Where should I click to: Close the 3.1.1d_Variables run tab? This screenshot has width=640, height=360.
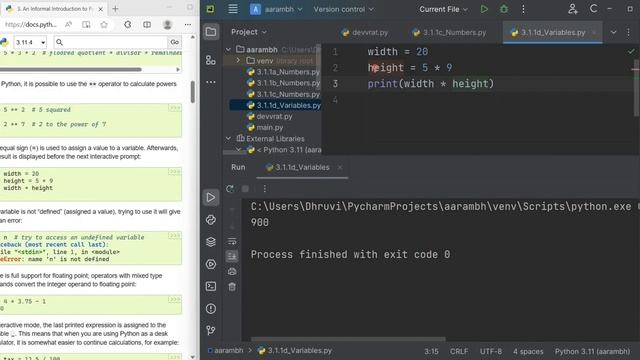[x=340, y=167]
